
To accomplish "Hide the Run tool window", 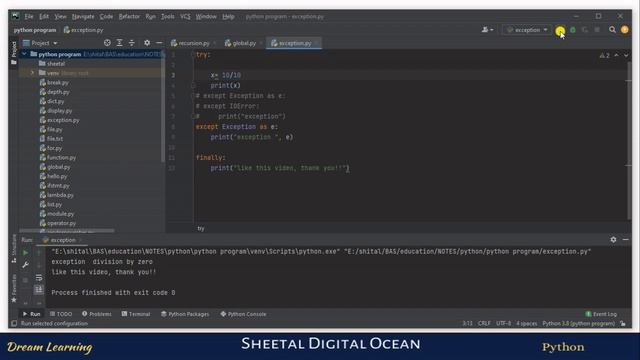I will [625, 240].
